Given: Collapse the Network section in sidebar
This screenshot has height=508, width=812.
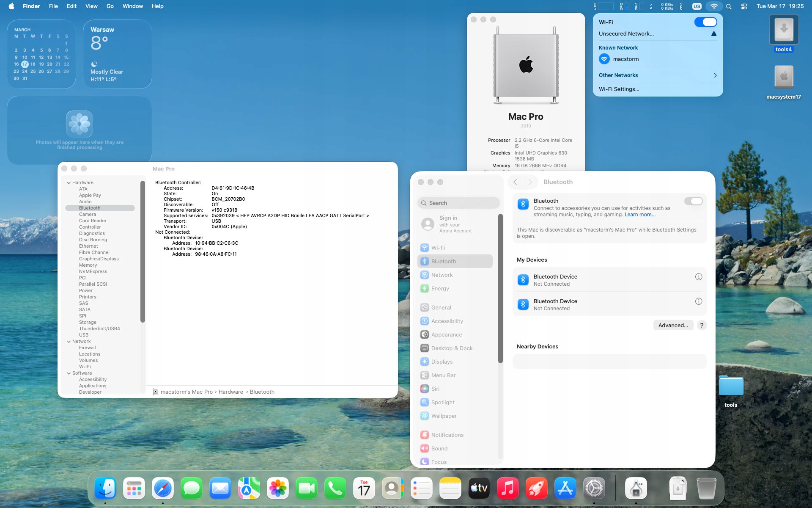Looking at the screenshot, I should 69,342.
